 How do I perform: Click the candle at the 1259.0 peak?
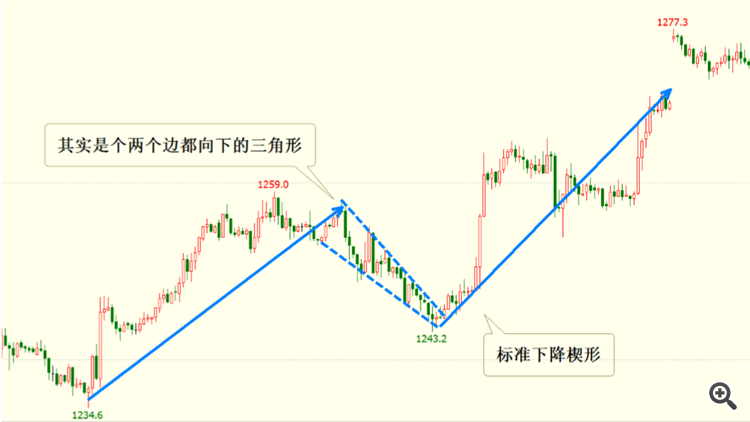coord(275,206)
